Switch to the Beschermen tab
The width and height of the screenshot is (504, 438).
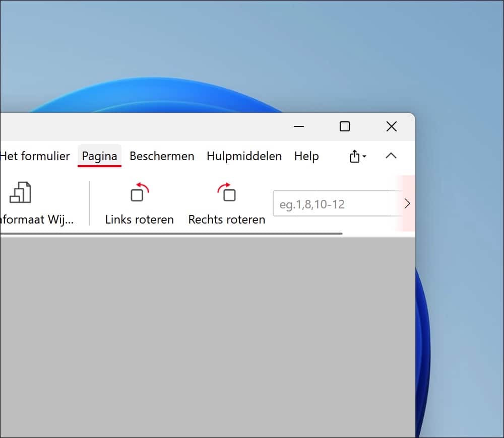point(162,156)
